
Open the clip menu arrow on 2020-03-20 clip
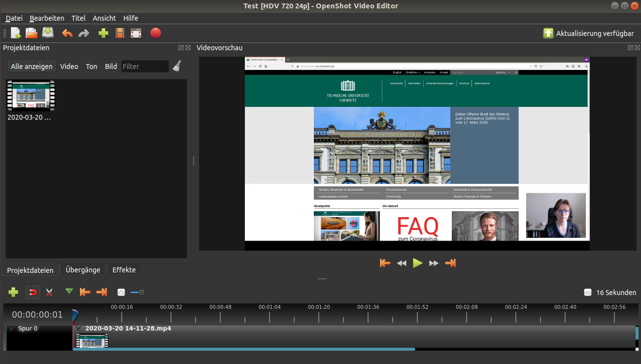click(x=79, y=328)
